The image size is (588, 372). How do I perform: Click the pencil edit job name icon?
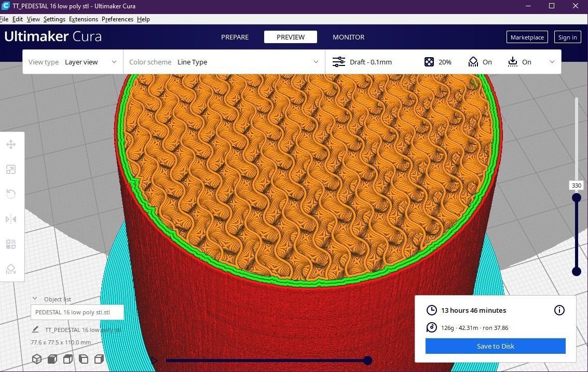pos(35,329)
